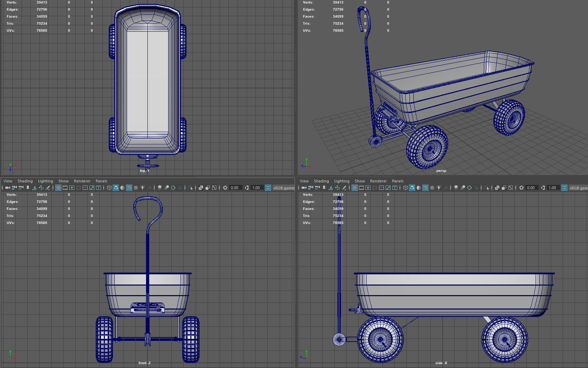Image resolution: width=588 pixels, height=368 pixels.
Task: Toggle Film Gate in front panel toolbar
Action: click(65, 188)
